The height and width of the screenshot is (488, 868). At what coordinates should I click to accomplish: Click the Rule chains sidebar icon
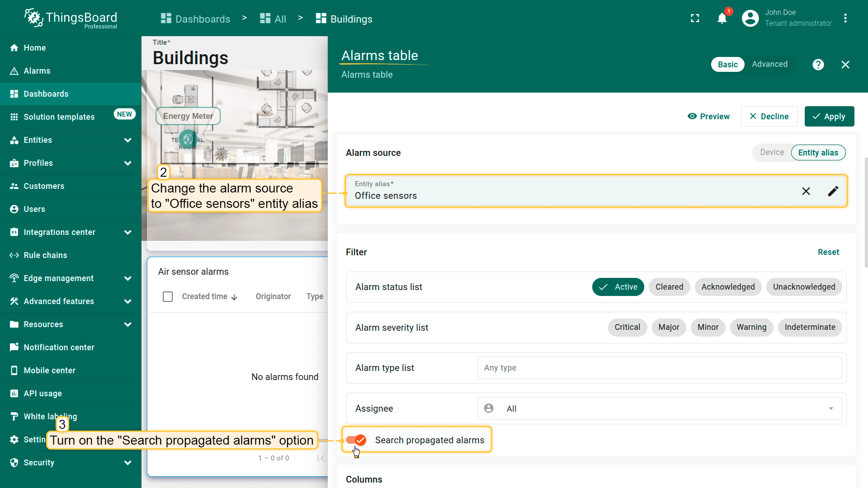point(14,255)
